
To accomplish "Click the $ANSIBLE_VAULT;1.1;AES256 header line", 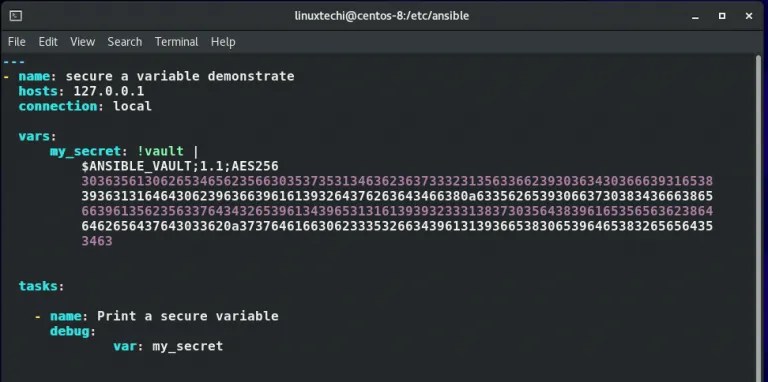I will tap(180, 167).
